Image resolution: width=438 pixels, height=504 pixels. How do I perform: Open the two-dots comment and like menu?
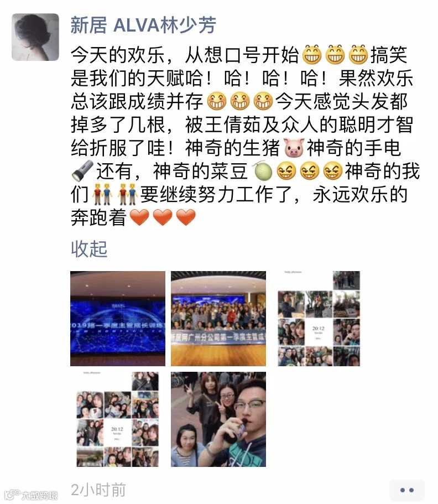coord(406,490)
